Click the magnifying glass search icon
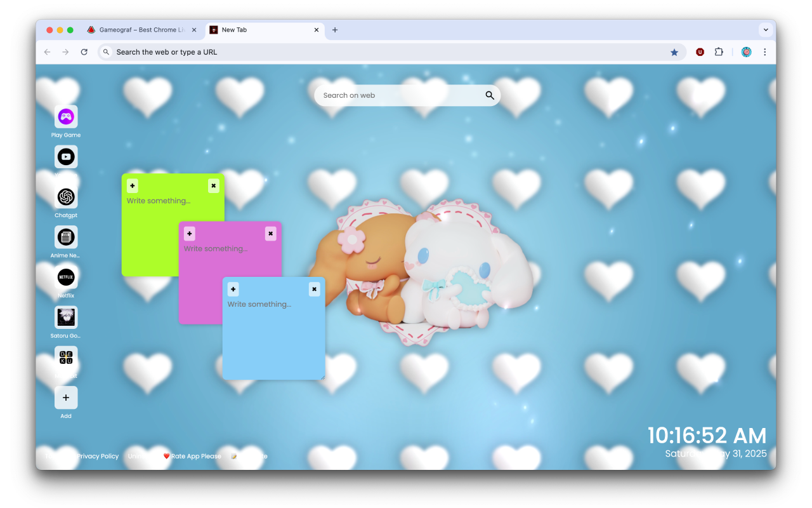Screen dimensions: 812x508 click(x=489, y=95)
